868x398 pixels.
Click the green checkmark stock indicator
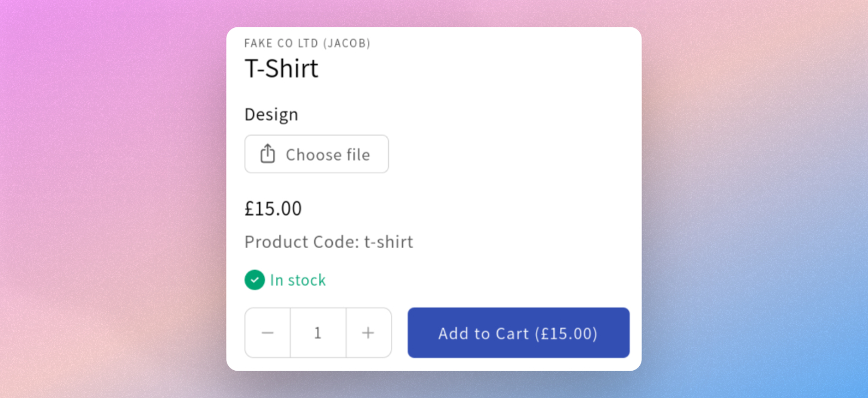point(254,280)
